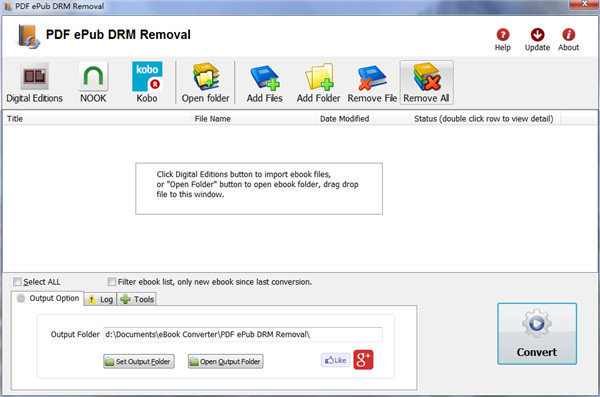
Task: Open the Log tab
Action: click(100, 299)
